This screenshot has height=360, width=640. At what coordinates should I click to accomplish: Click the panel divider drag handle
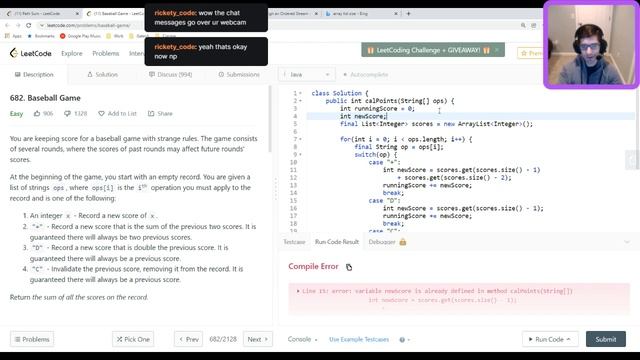point(276,189)
